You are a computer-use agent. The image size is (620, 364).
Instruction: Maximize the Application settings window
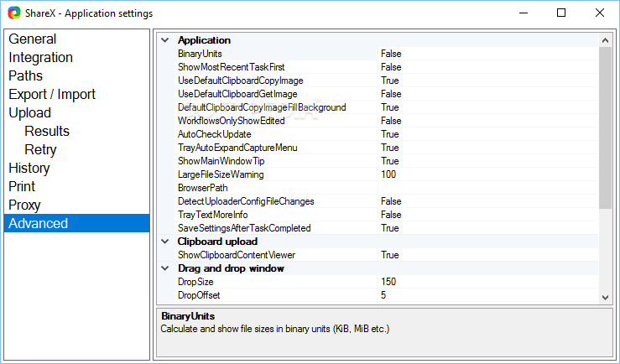(x=561, y=13)
